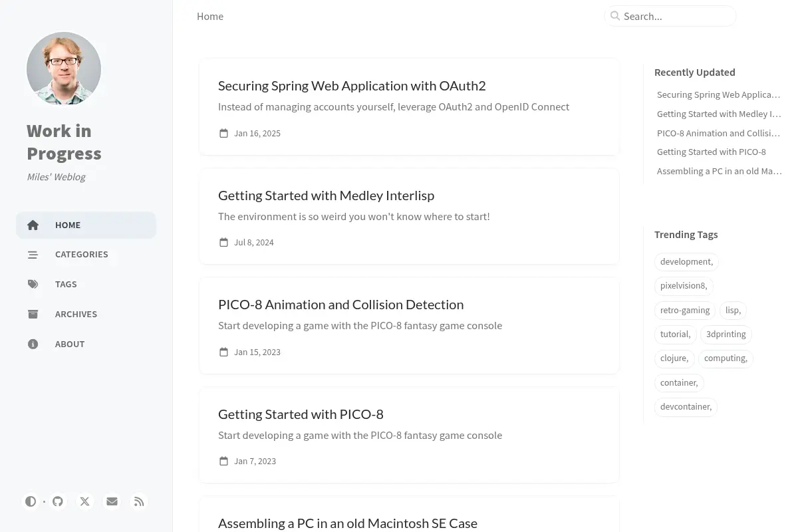Select the 3dprinting trending tag
The height and width of the screenshot is (532, 798).
(726, 334)
